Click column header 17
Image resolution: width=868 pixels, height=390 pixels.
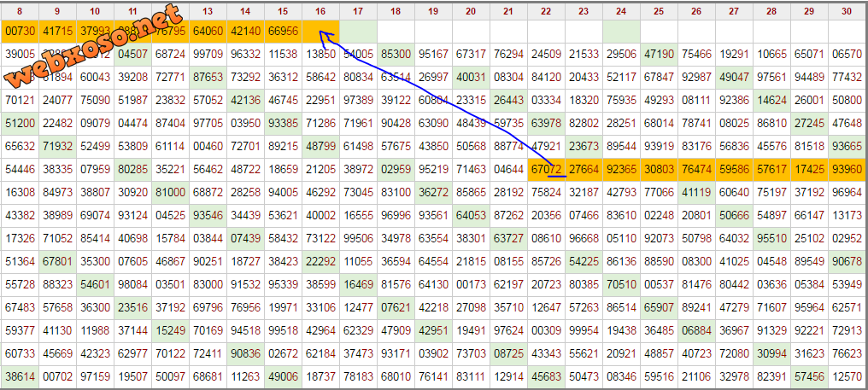[x=358, y=11]
